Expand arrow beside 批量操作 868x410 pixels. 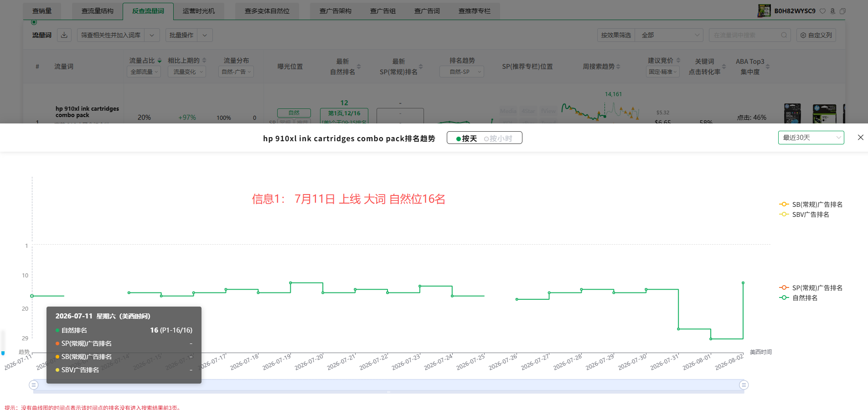coord(205,35)
